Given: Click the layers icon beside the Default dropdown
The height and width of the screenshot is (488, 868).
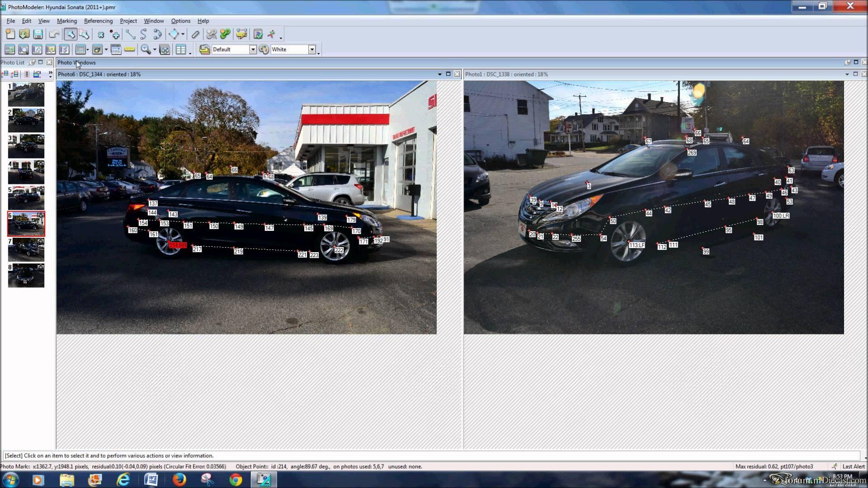Looking at the screenshot, I should (204, 50).
